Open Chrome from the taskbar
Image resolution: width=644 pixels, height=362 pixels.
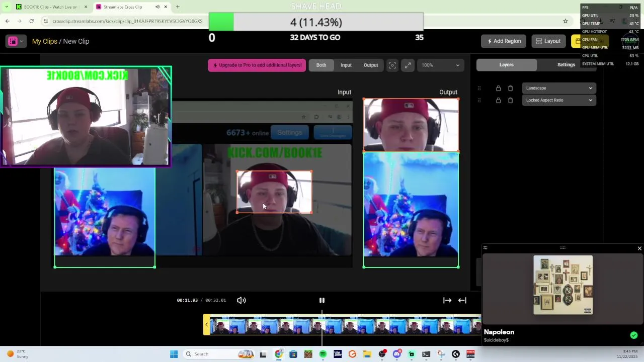pyautogui.click(x=278, y=354)
